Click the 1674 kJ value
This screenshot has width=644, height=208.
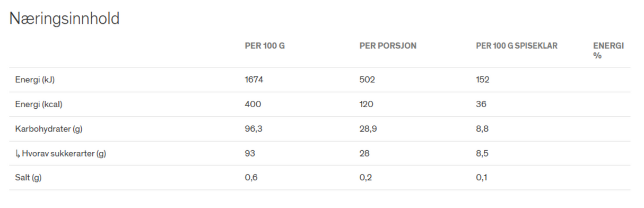[x=254, y=80]
